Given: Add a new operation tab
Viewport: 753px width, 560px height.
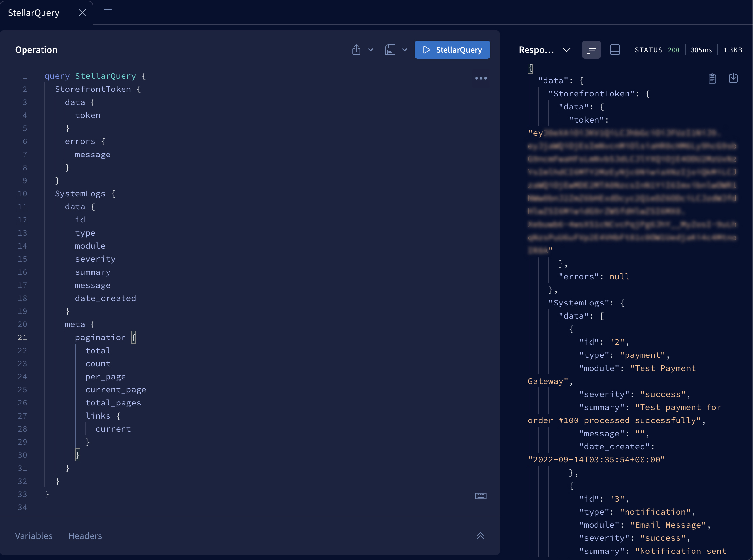Looking at the screenshot, I should click(108, 10).
